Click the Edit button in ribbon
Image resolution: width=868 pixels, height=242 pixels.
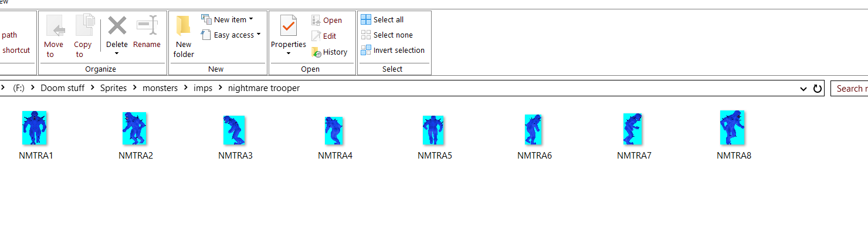point(324,36)
